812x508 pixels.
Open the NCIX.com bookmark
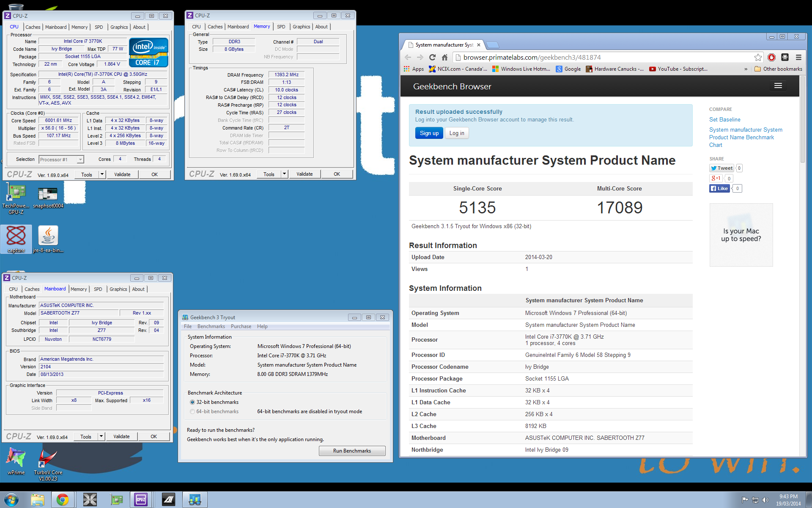(458, 69)
